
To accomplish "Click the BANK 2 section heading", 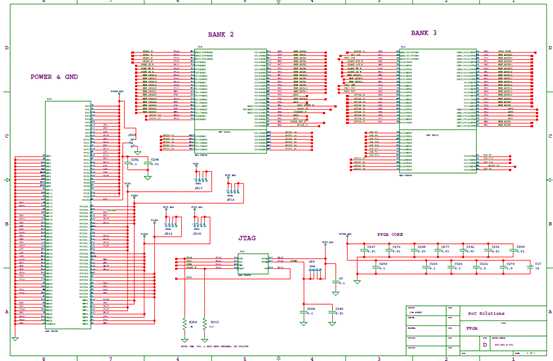I will click(221, 35).
